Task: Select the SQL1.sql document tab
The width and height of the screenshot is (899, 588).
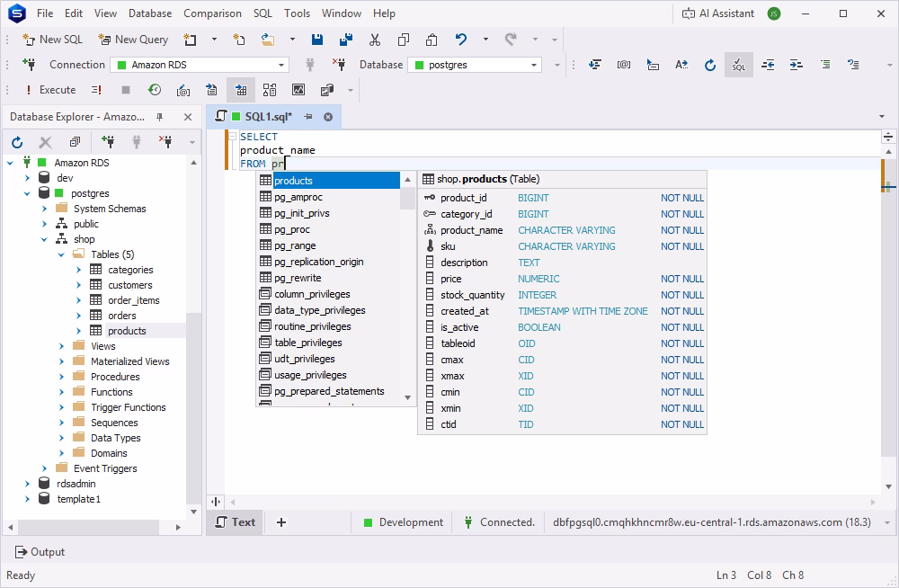Action: pos(268,117)
